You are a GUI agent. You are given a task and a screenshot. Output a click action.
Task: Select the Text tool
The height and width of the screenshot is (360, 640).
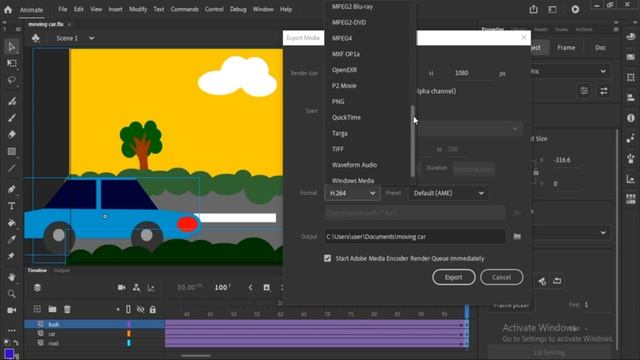tap(11, 206)
